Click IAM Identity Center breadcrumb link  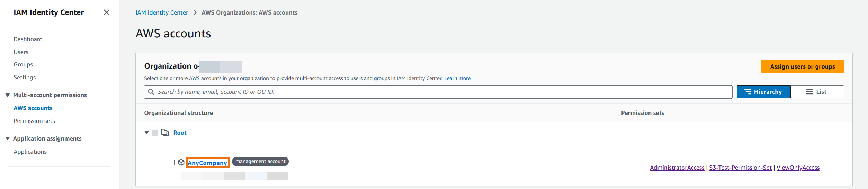162,12
